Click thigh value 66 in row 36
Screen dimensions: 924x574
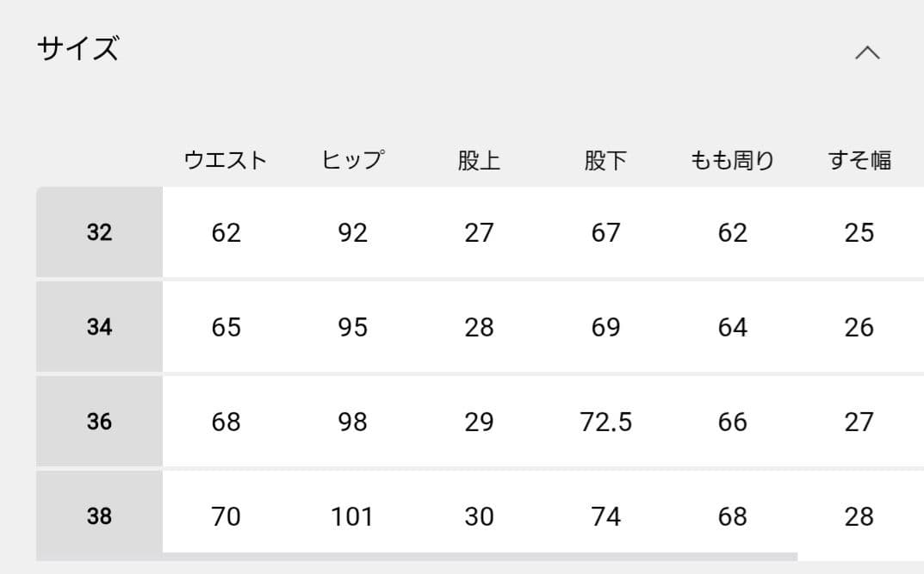pyautogui.click(x=732, y=422)
